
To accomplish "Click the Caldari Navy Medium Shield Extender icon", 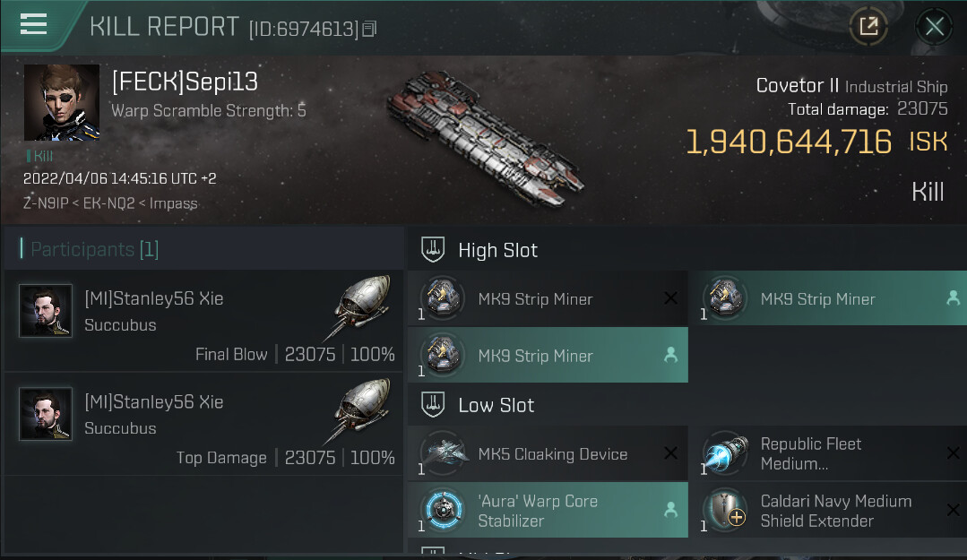I will [x=725, y=511].
